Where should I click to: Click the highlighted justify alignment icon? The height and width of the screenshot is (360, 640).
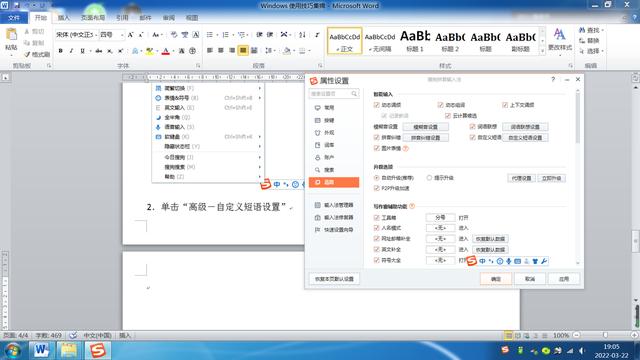(243, 51)
